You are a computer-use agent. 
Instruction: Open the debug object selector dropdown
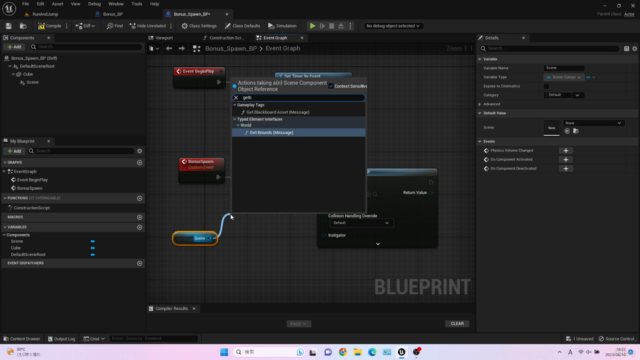click(x=393, y=26)
